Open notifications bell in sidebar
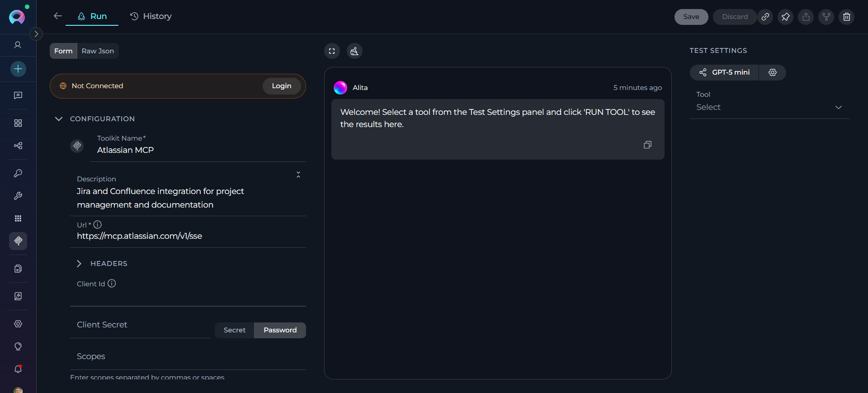 [x=18, y=369]
